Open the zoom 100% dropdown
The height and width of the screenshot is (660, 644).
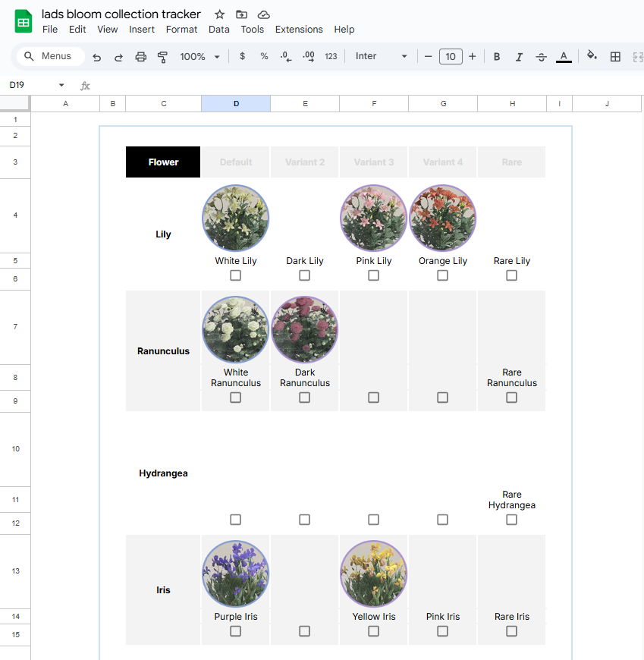point(199,56)
